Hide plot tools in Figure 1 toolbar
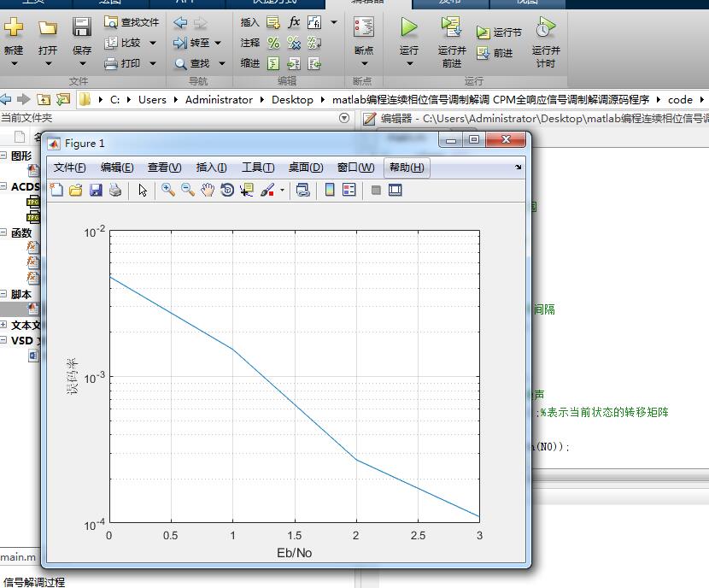The width and height of the screenshot is (709, 588). coord(375,190)
